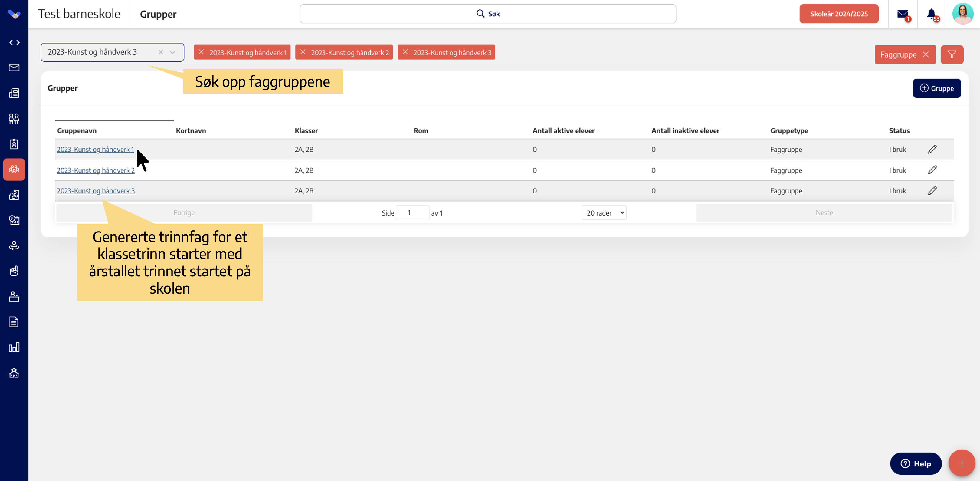The image size is (980, 481).
Task: Expand the group search dropdown chevron
Action: tap(173, 52)
